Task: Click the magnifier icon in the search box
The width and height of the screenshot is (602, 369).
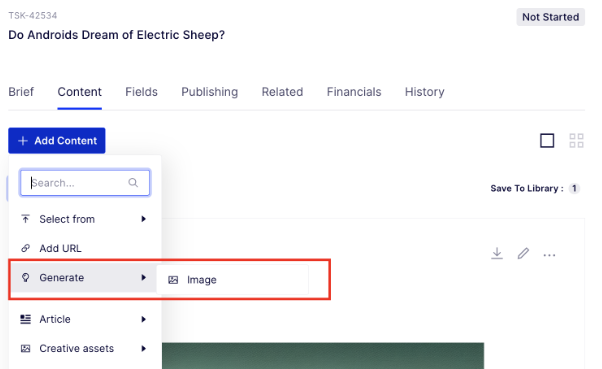Action: [x=133, y=183]
